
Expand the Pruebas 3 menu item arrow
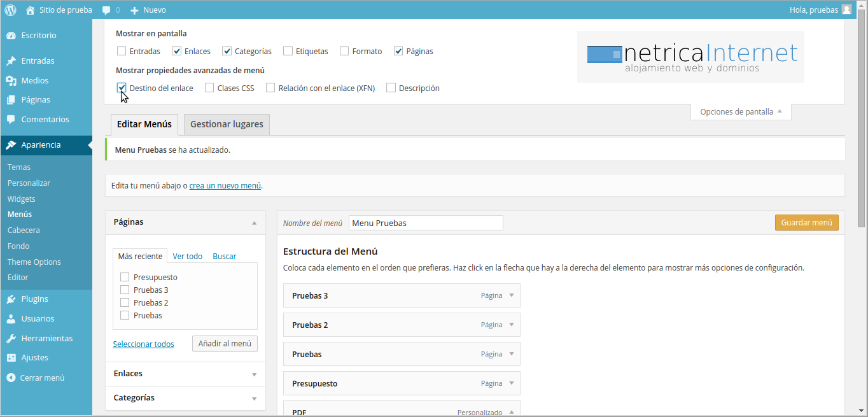tap(511, 295)
